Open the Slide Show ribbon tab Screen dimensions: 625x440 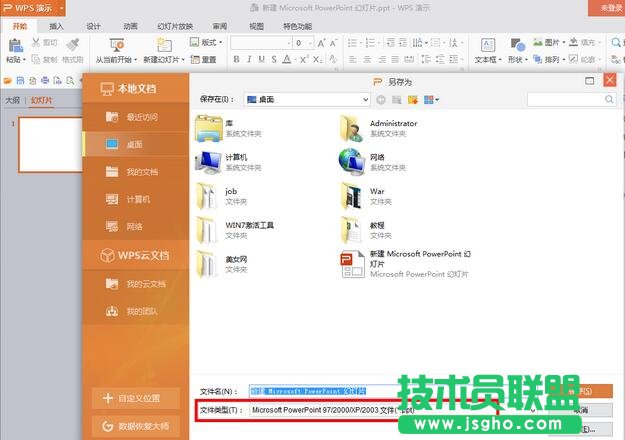pos(175,26)
